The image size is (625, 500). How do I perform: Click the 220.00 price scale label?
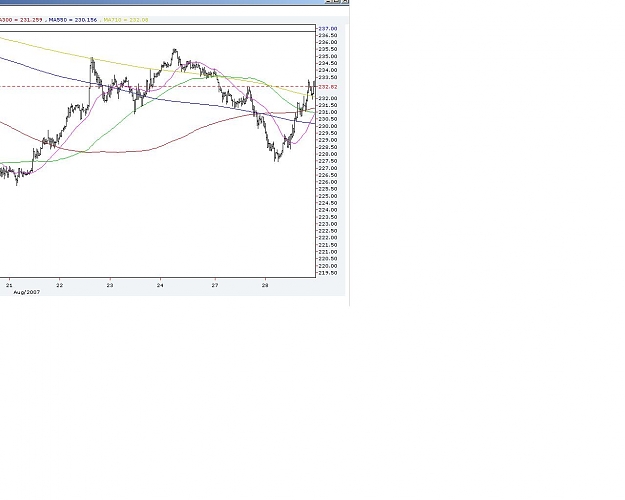(x=328, y=266)
